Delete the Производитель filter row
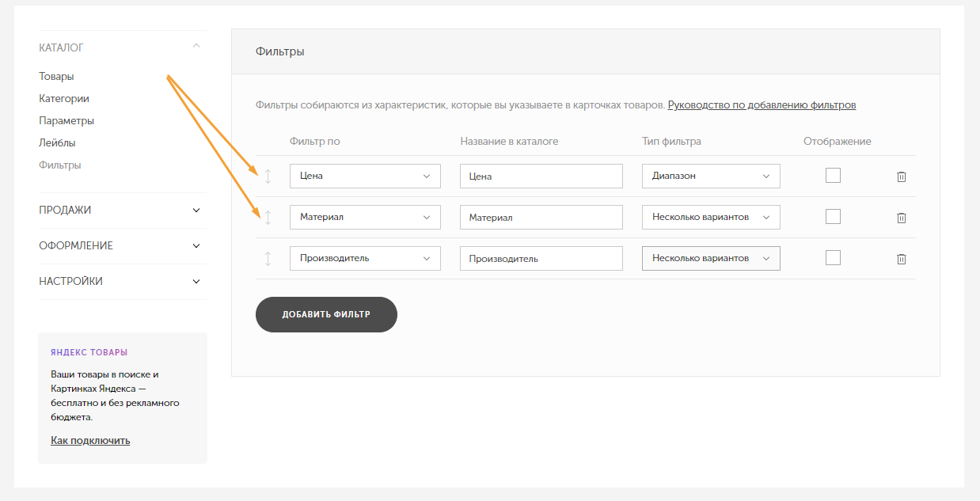The image size is (980, 501). [901, 259]
